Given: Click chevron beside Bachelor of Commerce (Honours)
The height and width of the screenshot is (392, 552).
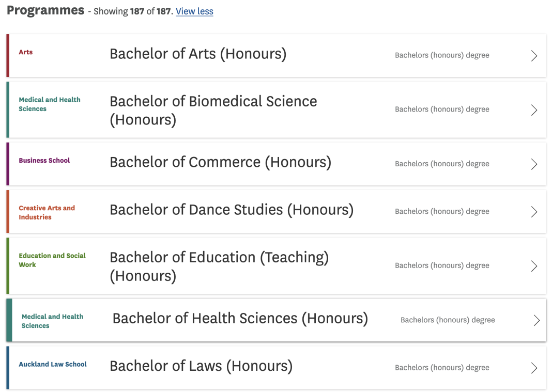Looking at the screenshot, I should [x=534, y=164].
